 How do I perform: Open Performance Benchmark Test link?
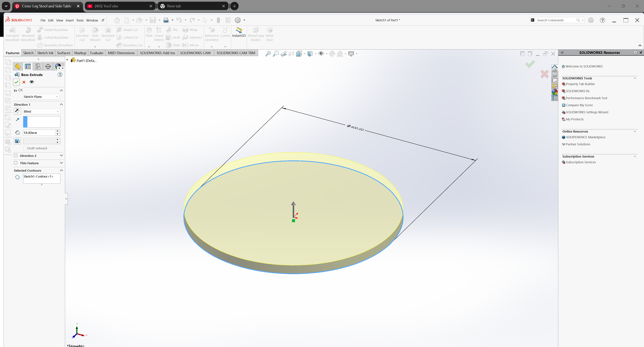click(x=586, y=98)
